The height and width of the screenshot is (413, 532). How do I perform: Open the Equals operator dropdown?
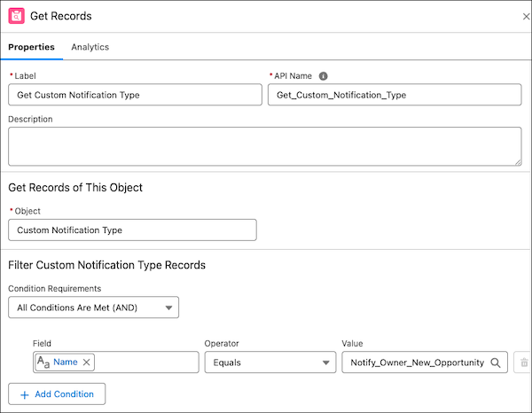point(270,362)
